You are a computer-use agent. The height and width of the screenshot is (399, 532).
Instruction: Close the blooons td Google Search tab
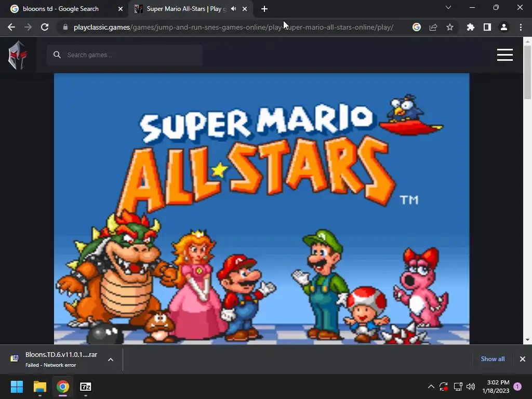point(121,9)
